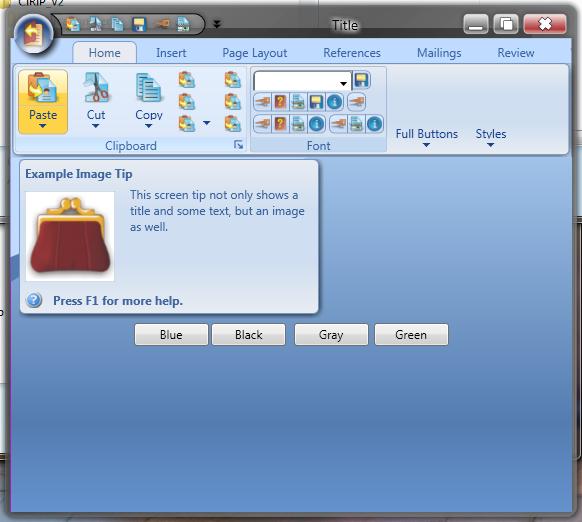Open the Clipboard group dialog launcher
The height and width of the screenshot is (522, 582).
[238, 145]
